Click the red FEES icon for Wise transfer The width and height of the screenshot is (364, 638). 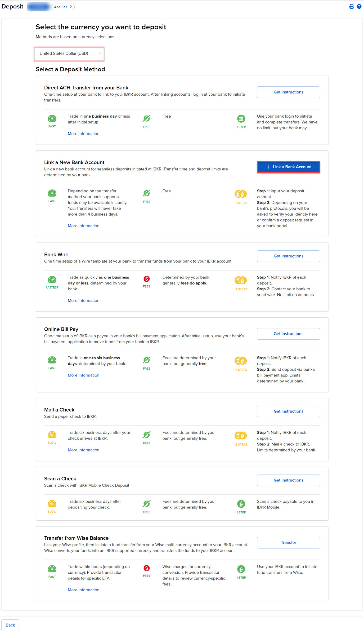(146, 568)
